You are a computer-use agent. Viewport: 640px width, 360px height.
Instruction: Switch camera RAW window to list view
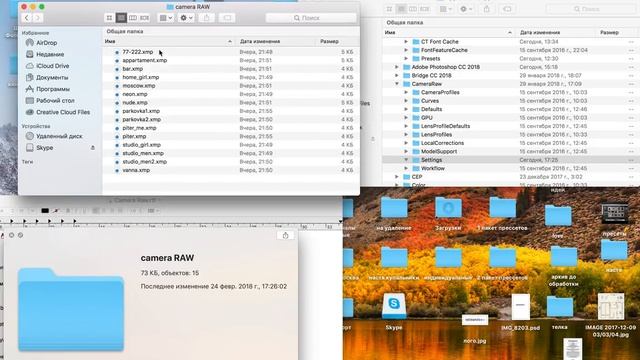121,18
